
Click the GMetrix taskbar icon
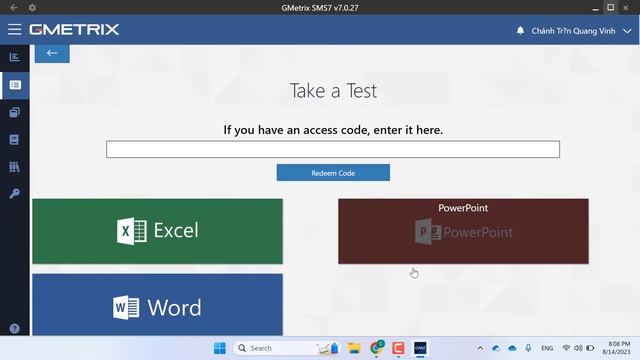pyautogui.click(x=420, y=348)
